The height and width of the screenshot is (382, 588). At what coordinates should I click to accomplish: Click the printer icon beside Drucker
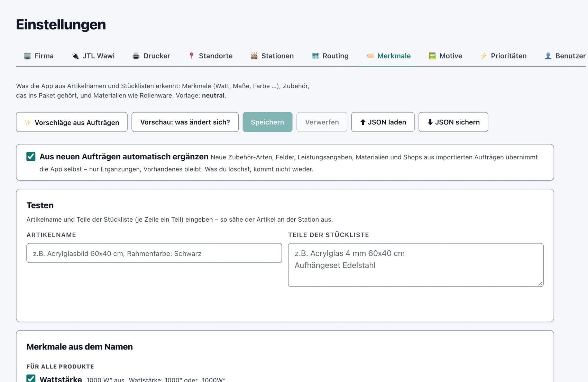pos(136,56)
